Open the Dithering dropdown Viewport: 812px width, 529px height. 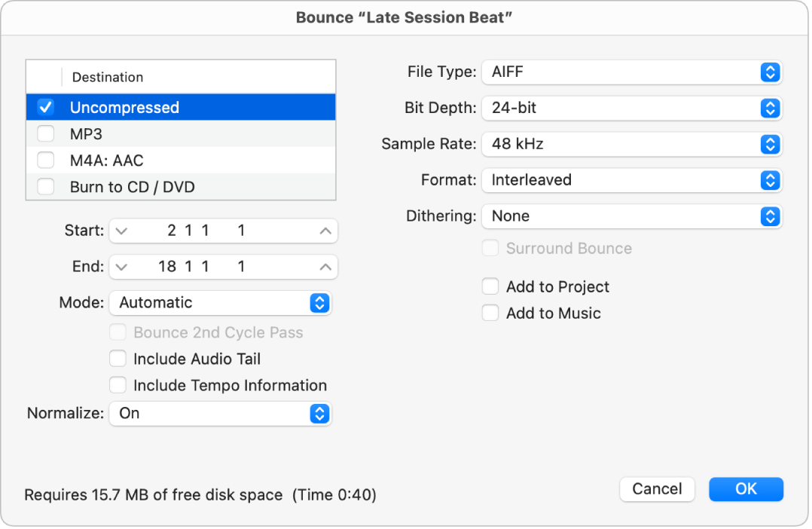coord(632,216)
